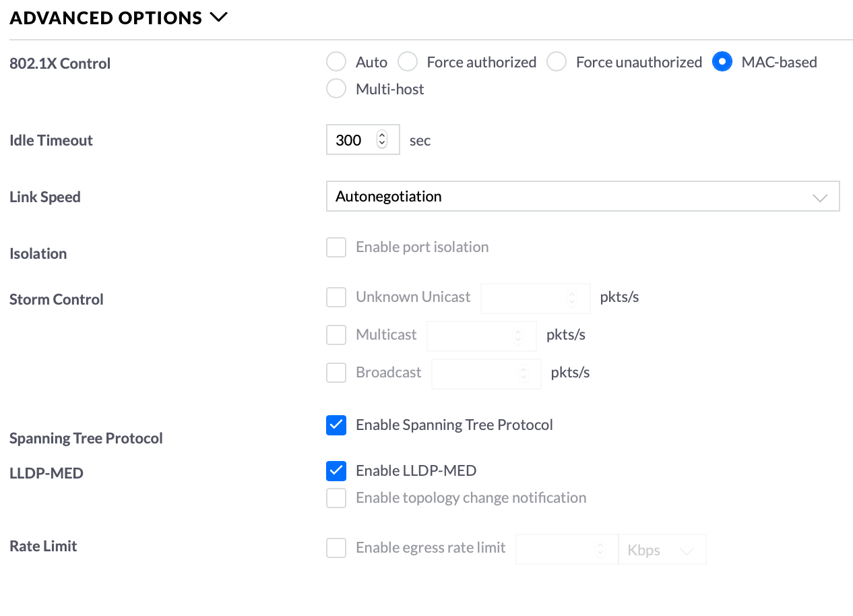Viewport: 853px width, 616px height.
Task: Select the Force authorized radio button
Action: [x=408, y=62]
